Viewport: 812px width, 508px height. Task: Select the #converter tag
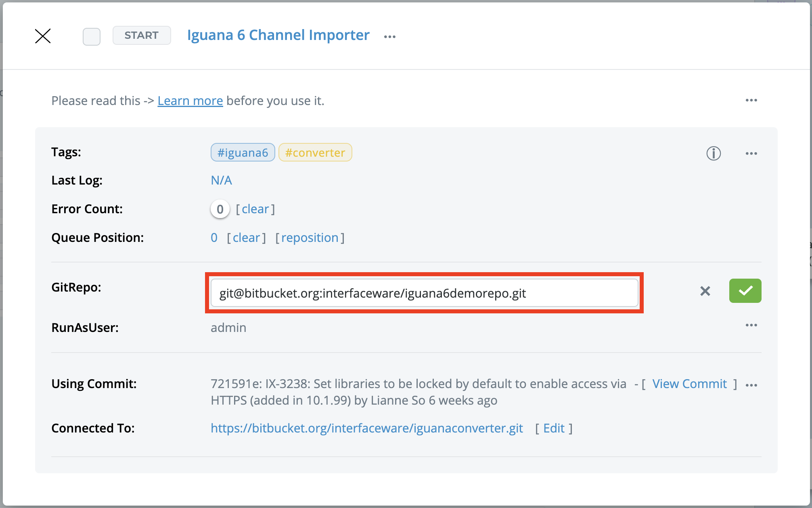click(315, 153)
